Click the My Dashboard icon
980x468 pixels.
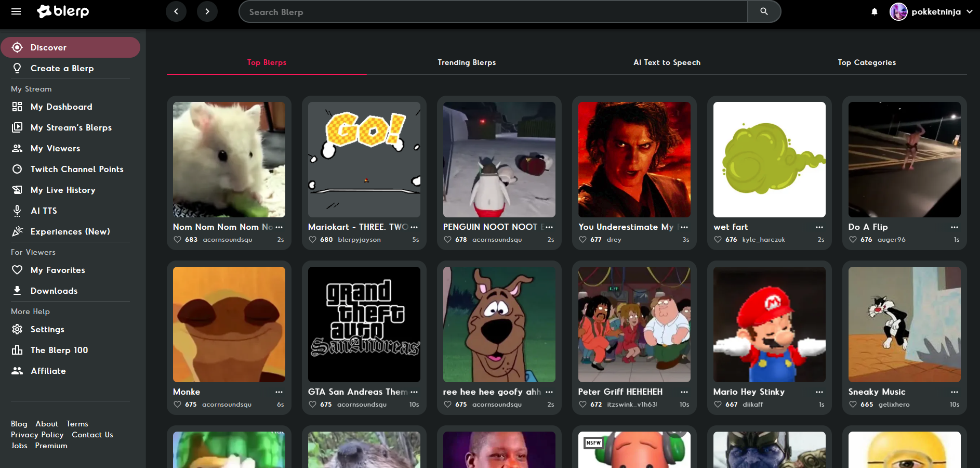[x=17, y=107]
